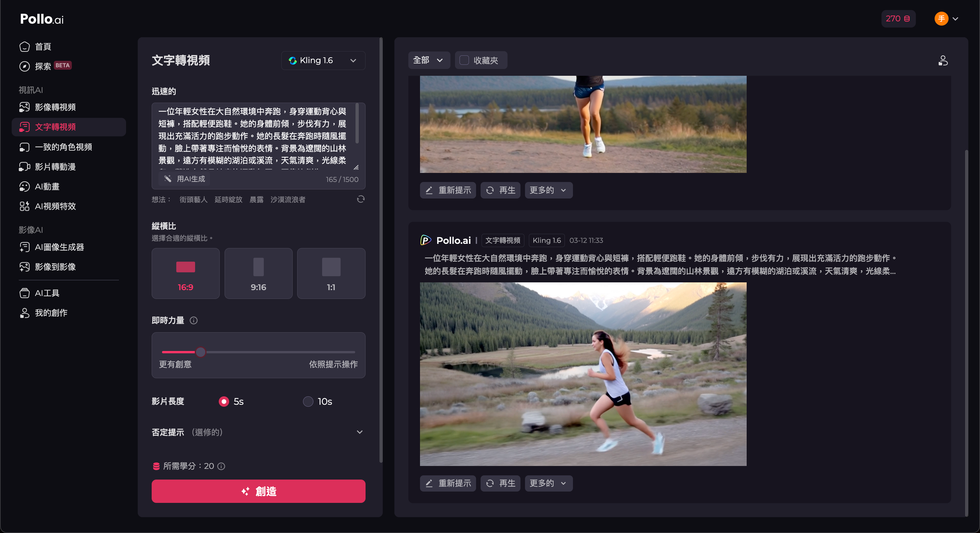Select the 10s video length option
This screenshot has height=533, width=980.
coord(308,402)
